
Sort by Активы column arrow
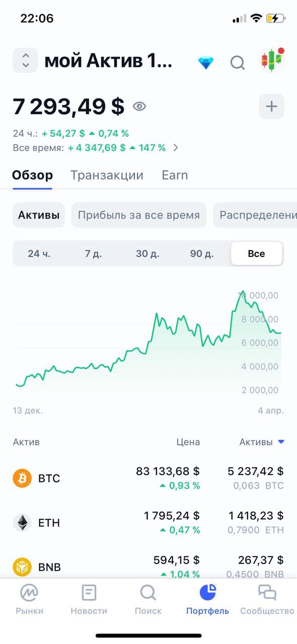281,442
